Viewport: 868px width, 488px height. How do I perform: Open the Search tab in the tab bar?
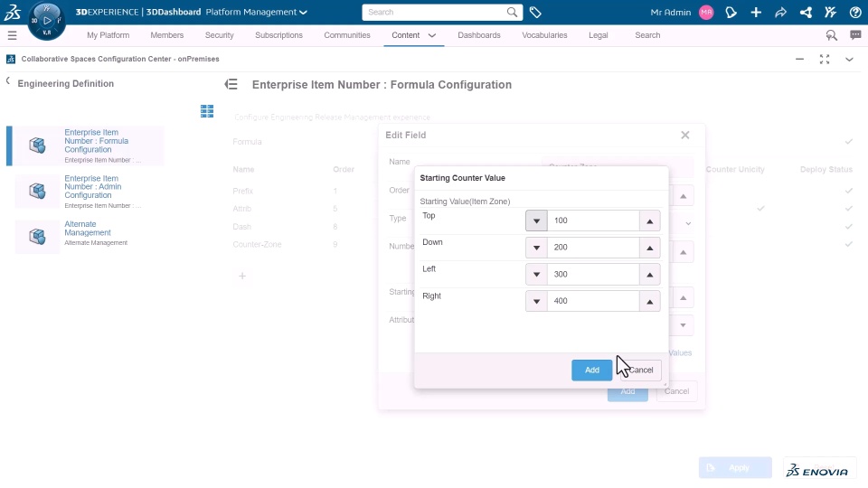pyautogui.click(x=647, y=35)
